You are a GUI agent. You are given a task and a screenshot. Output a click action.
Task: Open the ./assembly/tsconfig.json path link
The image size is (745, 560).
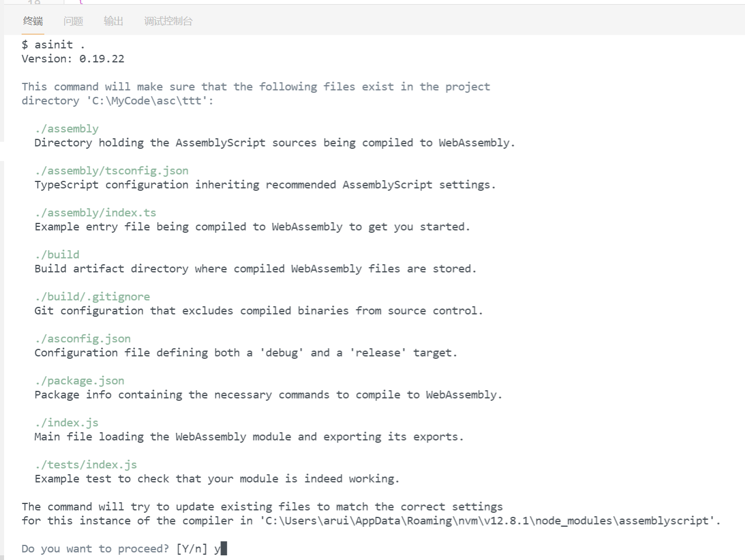pos(111,171)
